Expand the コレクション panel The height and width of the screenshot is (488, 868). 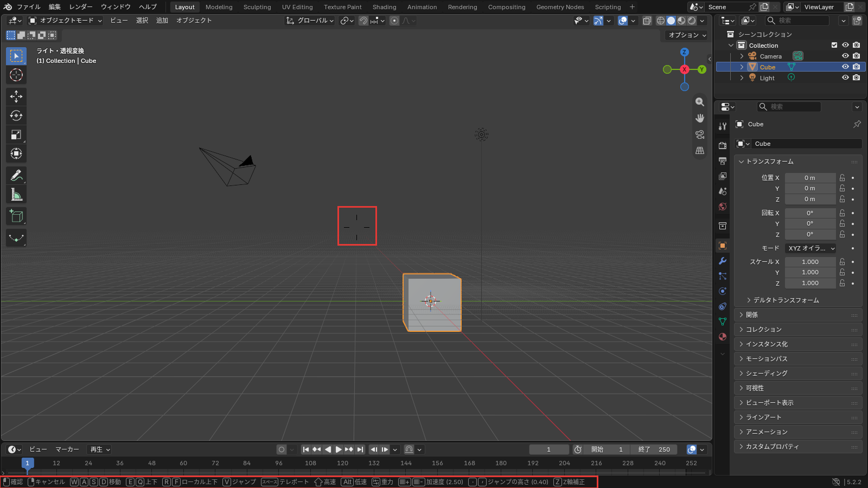click(798, 330)
